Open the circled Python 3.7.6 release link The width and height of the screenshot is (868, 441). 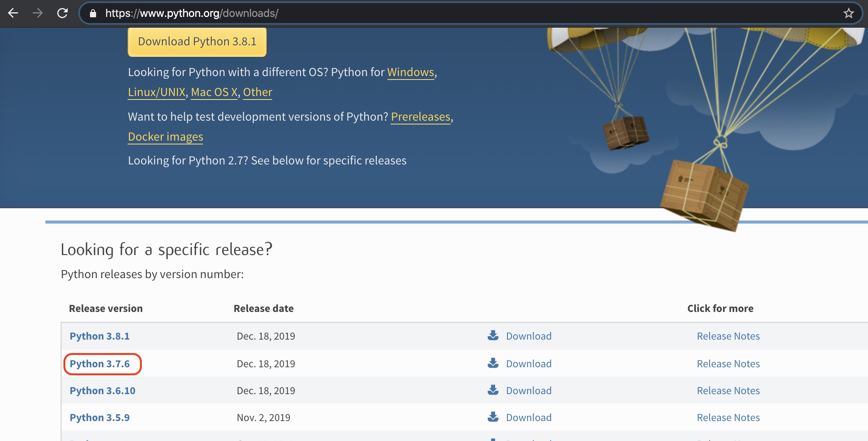coord(100,364)
